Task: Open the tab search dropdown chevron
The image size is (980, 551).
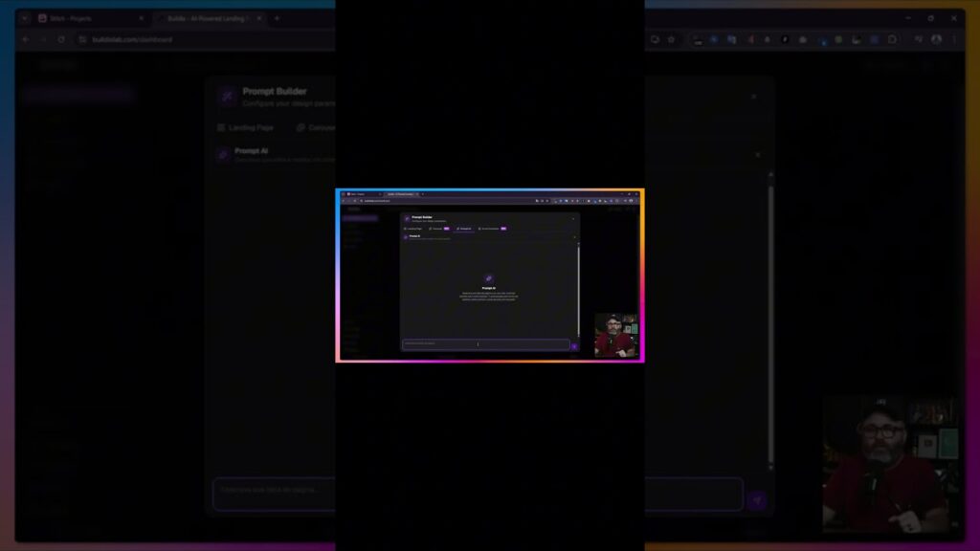Action: 343,193
